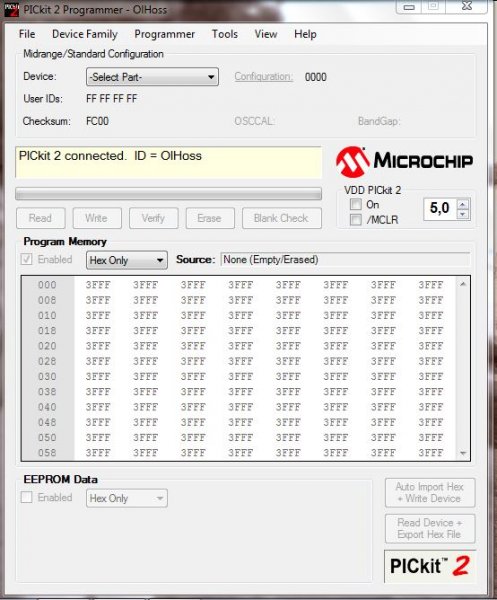497x600 pixels.
Task: Open the File menu
Action: point(27,34)
